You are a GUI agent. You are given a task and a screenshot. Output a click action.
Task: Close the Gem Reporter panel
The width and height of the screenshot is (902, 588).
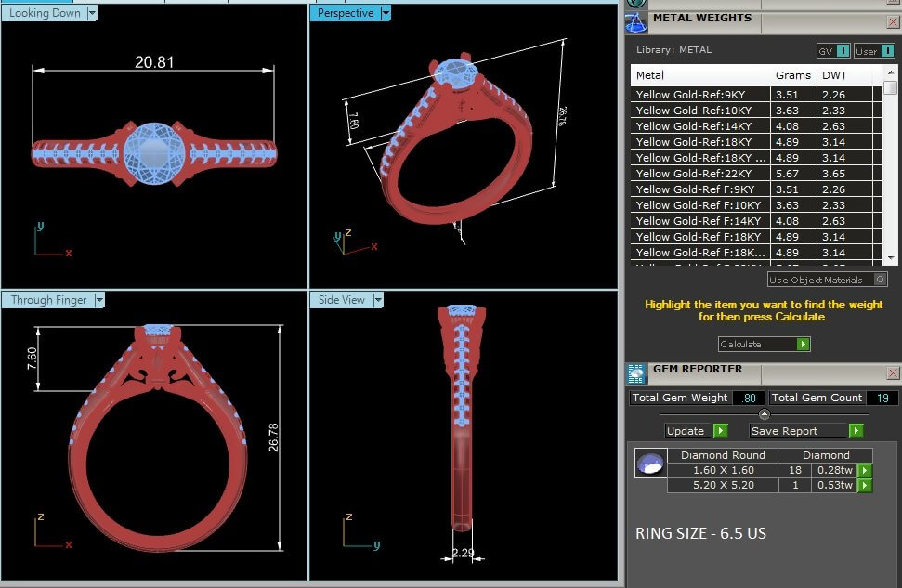coord(893,372)
